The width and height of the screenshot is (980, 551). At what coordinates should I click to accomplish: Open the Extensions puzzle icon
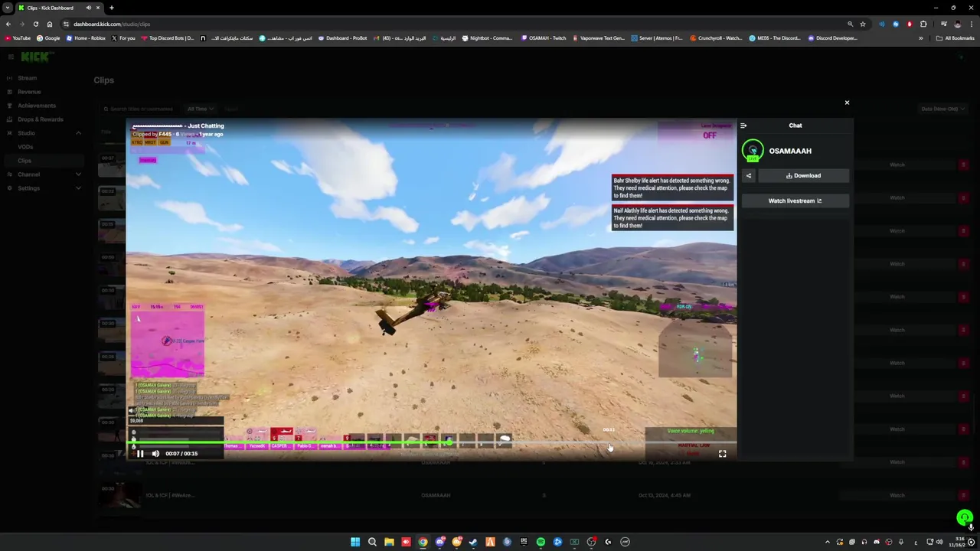click(923, 24)
